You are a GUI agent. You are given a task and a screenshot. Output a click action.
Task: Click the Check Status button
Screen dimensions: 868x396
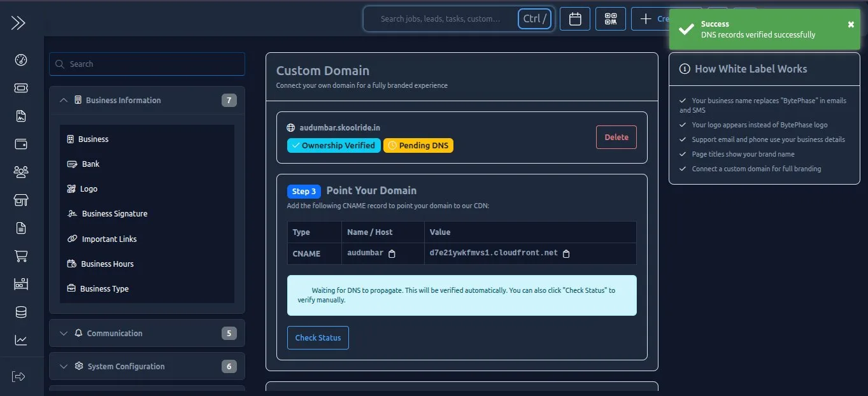(318, 337)
